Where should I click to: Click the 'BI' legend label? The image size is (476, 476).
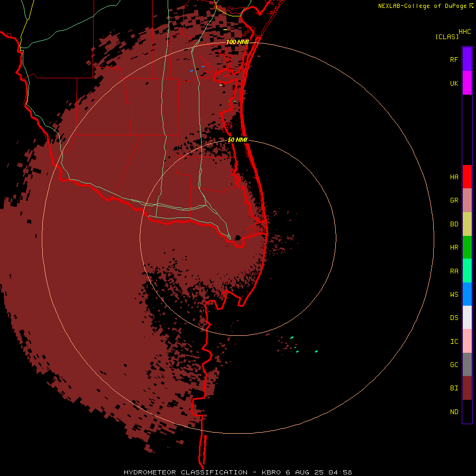coord(454,388)
